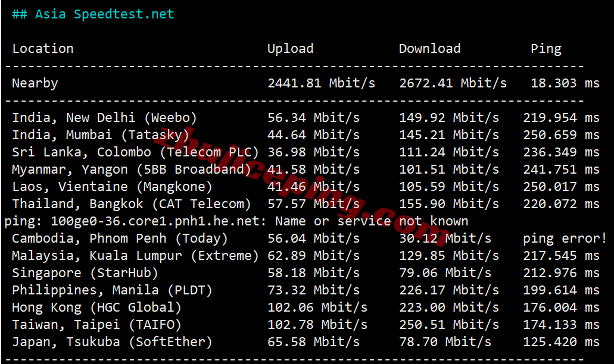Select 'India, Mumbai (Tatasky)' row label
This screenshot has width=614, height=364.
point(100,134)
